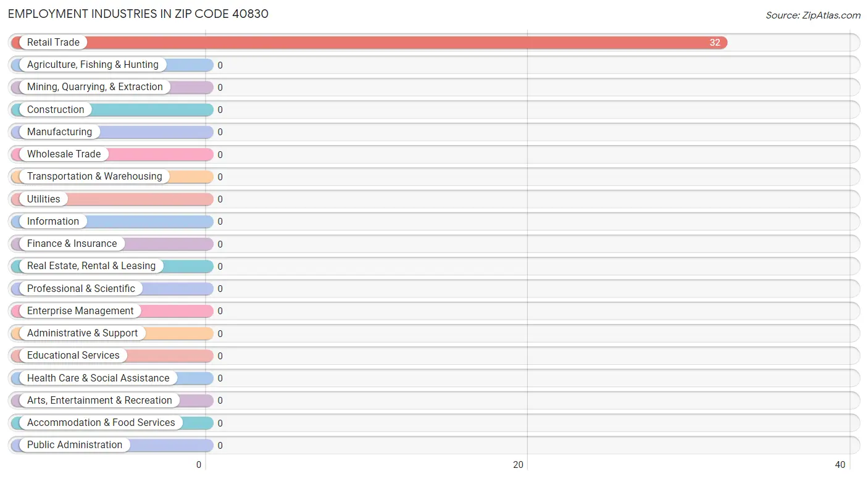Click the Public Administration label
This screenshot has height=479, width=868.
click(75, 445)
